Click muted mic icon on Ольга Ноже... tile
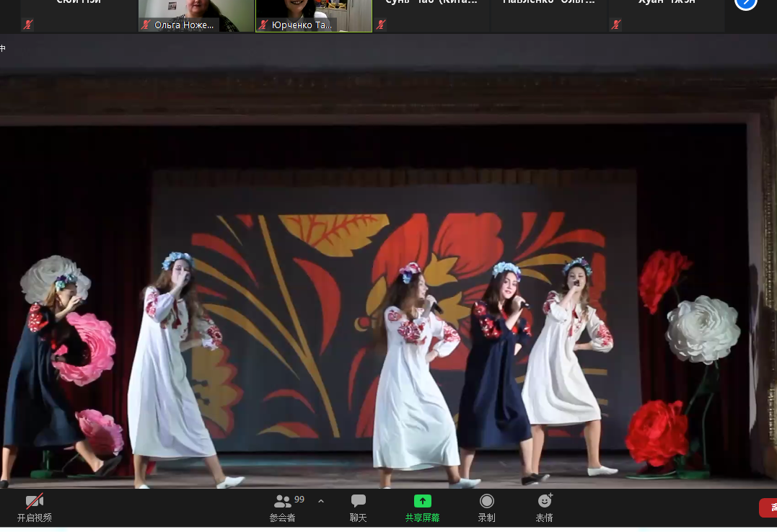The width and height of the screenshot is (777, 532). tap(146, 25)
